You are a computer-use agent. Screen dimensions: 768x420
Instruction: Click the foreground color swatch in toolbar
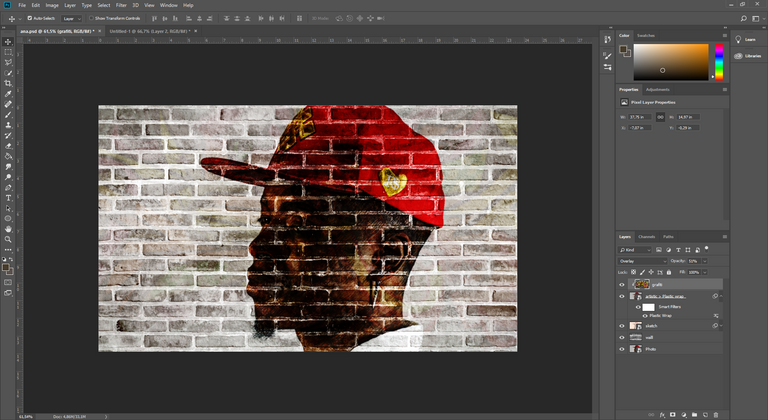click(6, 268)
